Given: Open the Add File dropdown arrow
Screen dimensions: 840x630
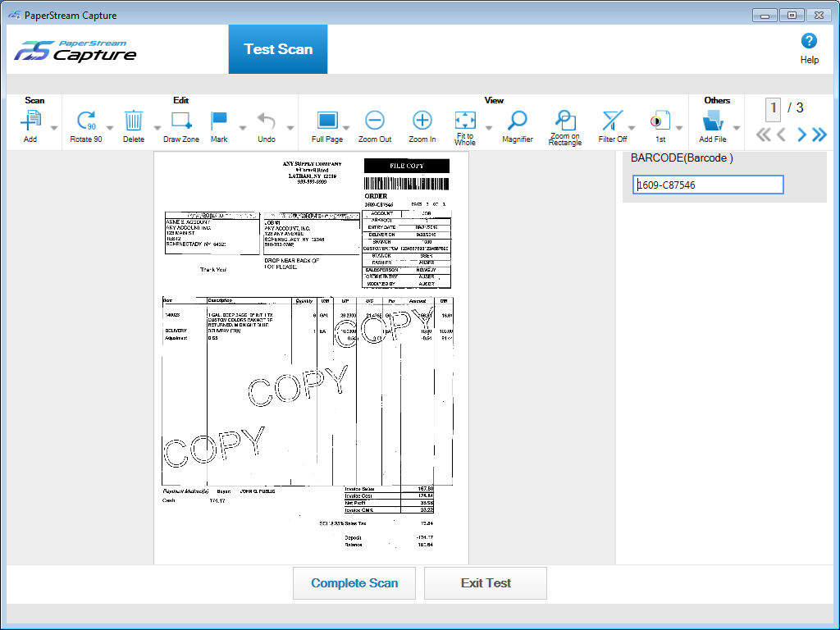Looking at the screenshot, I should (x=736, y=128).
